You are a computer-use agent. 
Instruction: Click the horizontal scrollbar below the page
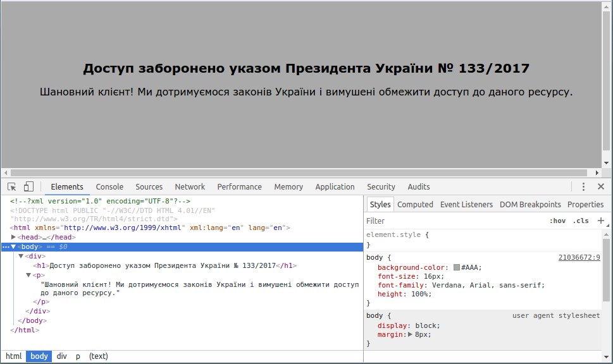point(304,171)
